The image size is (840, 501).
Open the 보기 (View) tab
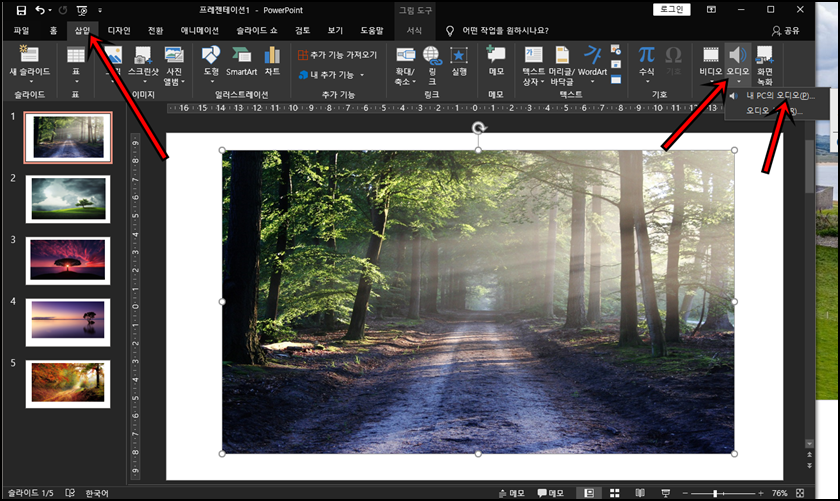click(335, 31)
